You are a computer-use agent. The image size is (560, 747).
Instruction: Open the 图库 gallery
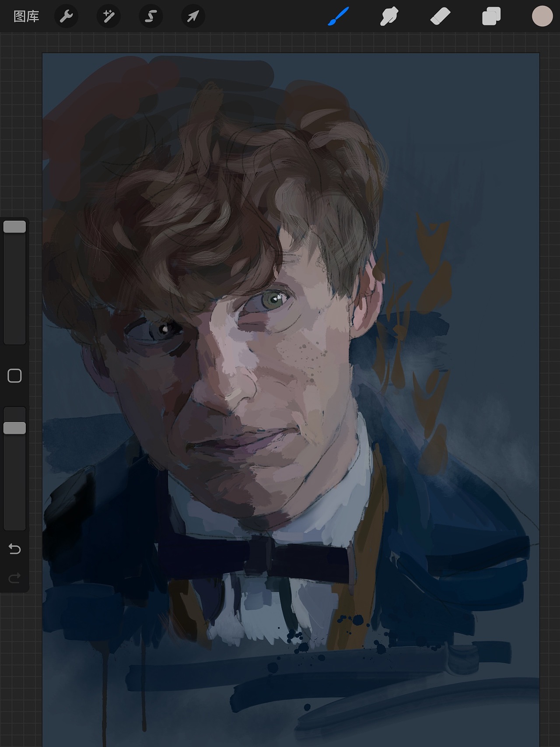coord(26,17)
